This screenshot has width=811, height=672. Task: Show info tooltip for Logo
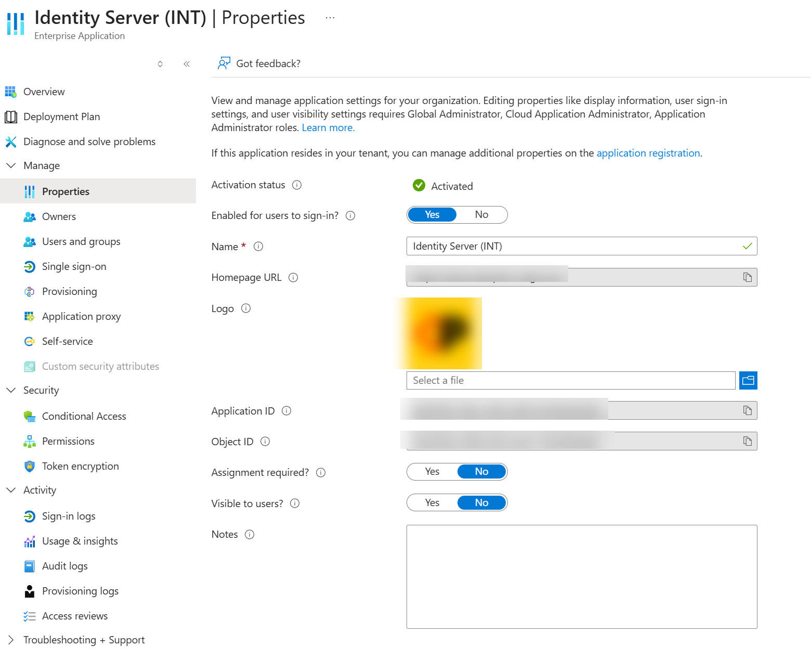tap(246, 308)
